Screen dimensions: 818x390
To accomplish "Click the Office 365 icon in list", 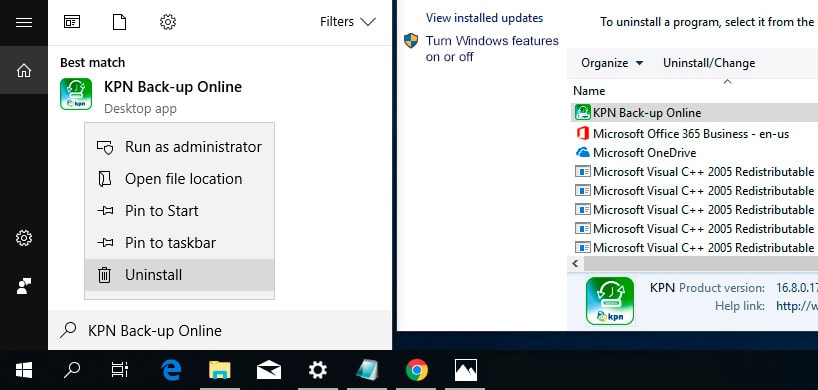I will pyautogui.click(x=583, y=133).
